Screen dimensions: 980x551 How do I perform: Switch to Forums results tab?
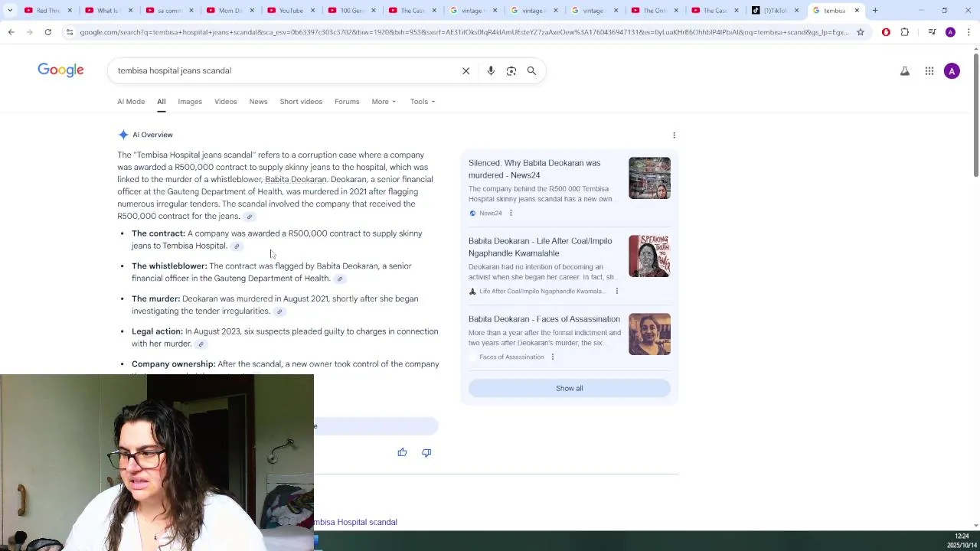coord(347,102)
